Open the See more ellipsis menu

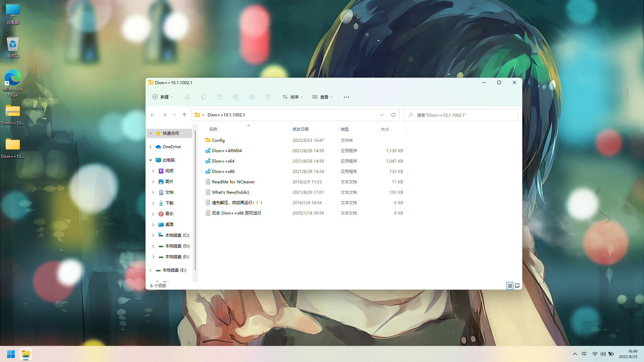346,97
